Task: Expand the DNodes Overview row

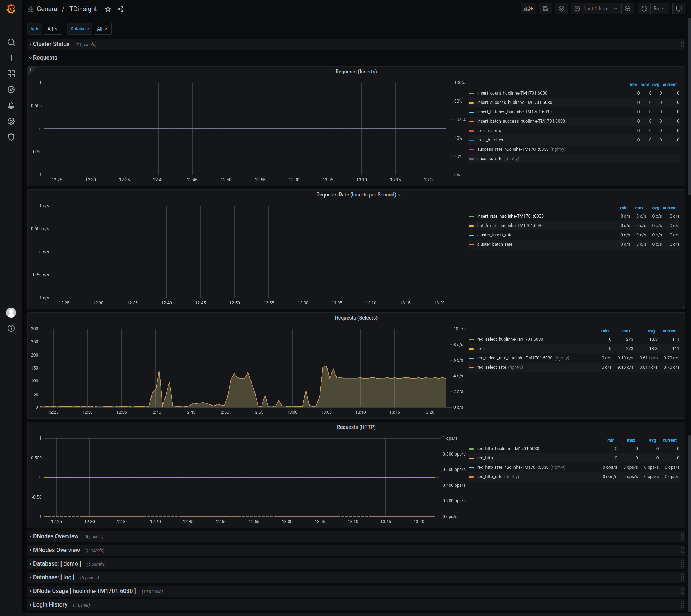Action: [55, 536]
